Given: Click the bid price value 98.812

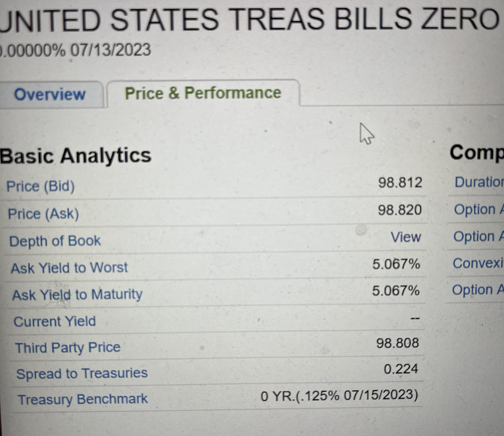Looking at the screenshot, I should [x=400, y=182].
